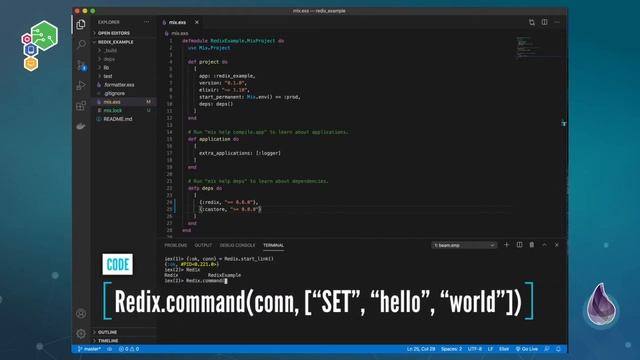The image size is (640, 360).
Task: Split the editor to the right
Action: [x=544, y=22]
